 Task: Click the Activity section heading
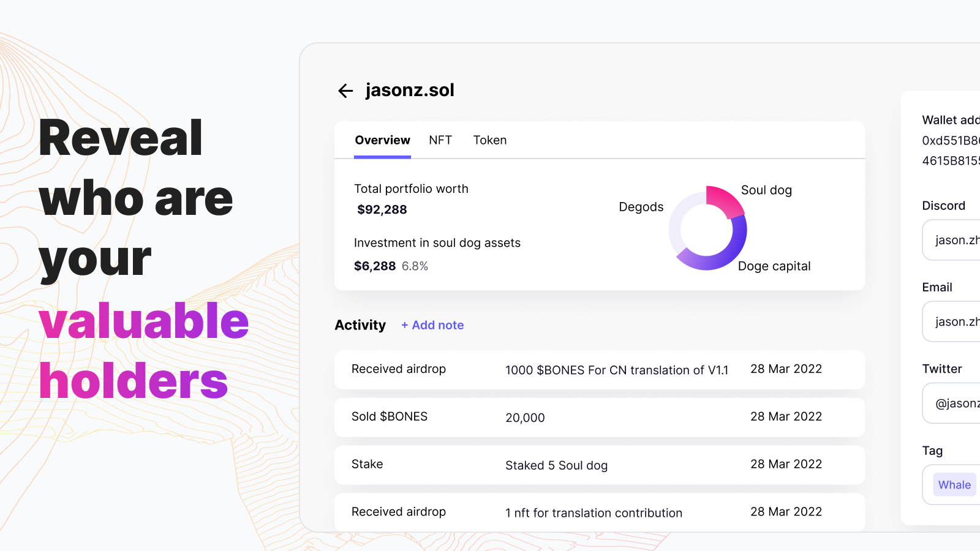360,325
